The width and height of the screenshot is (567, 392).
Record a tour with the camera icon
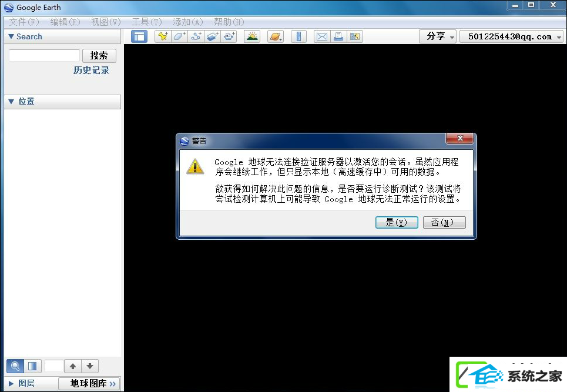point(229,36)
